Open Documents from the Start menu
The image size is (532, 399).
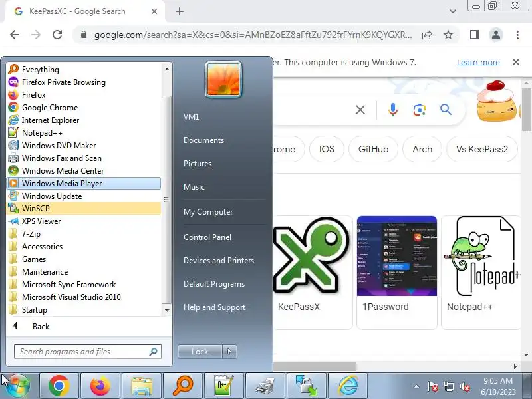coord(203,140)
